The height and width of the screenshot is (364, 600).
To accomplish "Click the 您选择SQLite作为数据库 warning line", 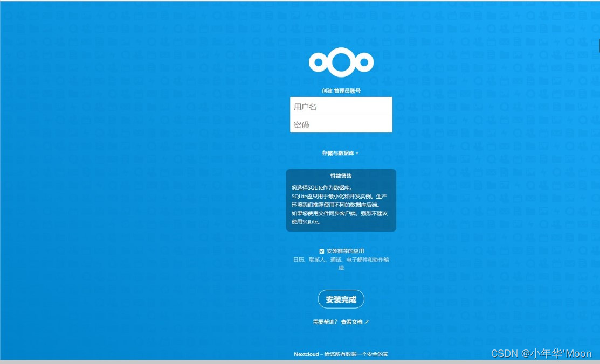I will click(x=322, y=187).
